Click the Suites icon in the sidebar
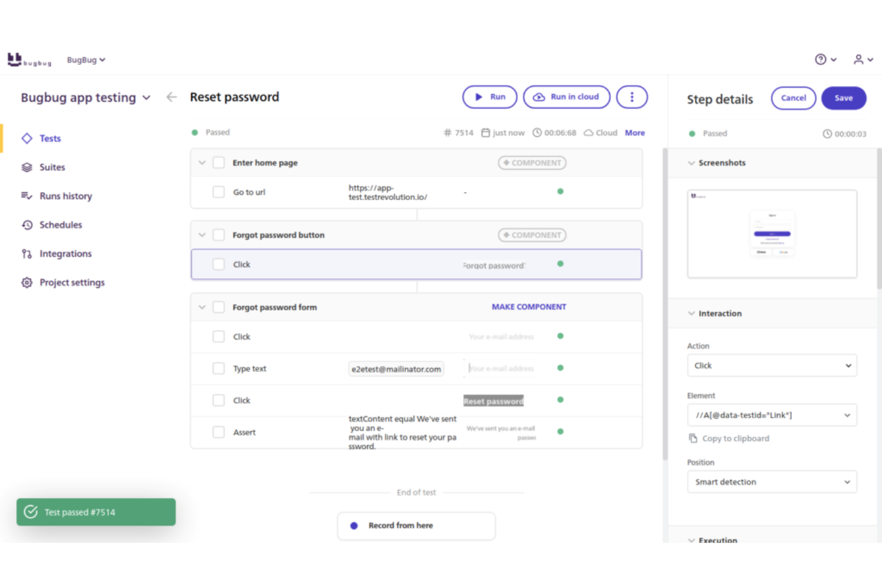This screenshot has width=882, height=588. 27,167
